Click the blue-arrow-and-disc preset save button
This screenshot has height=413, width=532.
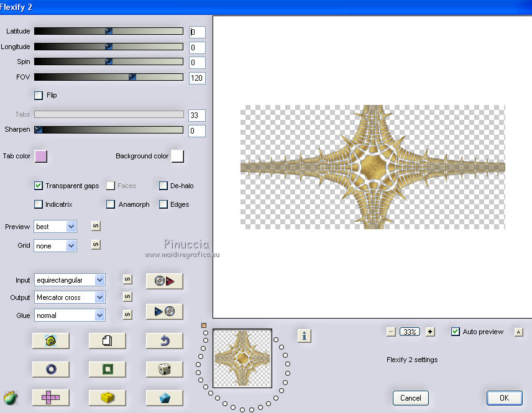point(165,311)
